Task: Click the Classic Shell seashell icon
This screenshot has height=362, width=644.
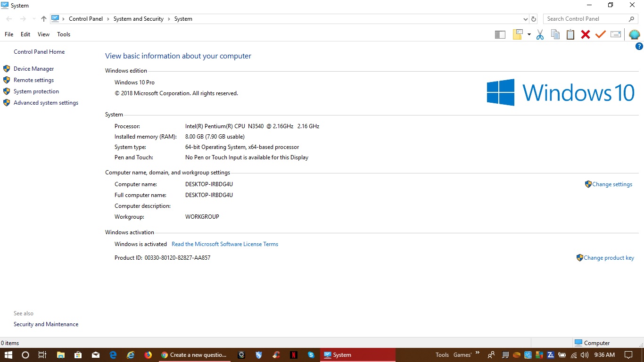Action: 635,34
